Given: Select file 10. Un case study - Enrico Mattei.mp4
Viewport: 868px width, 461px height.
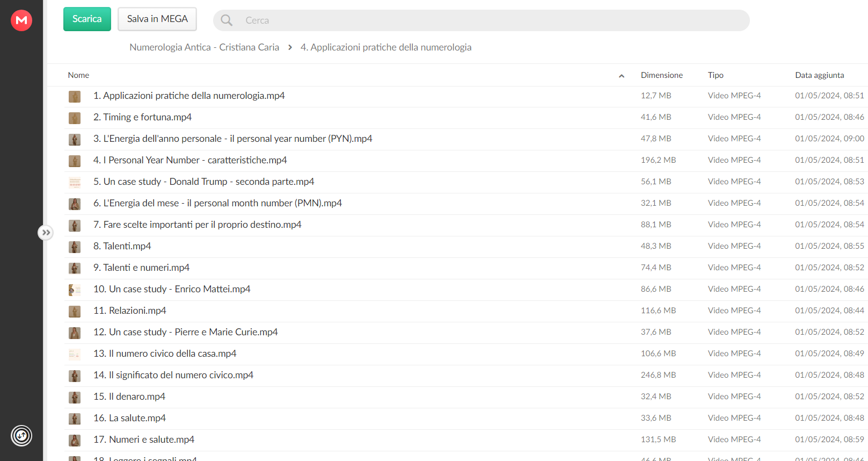Looking at the screenshot, I should coord(172,289).
